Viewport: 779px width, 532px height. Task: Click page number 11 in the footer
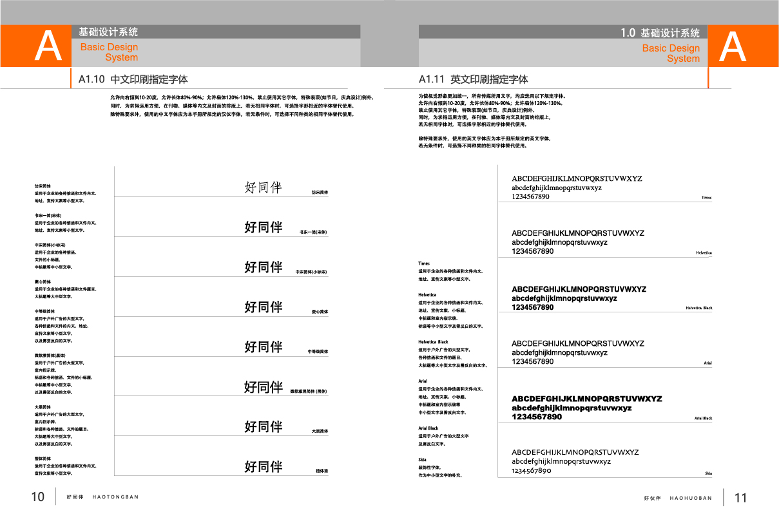(740, 498)
